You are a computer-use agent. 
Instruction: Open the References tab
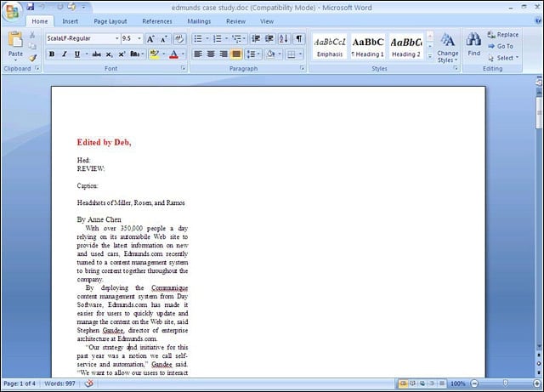tap(157, 21)
